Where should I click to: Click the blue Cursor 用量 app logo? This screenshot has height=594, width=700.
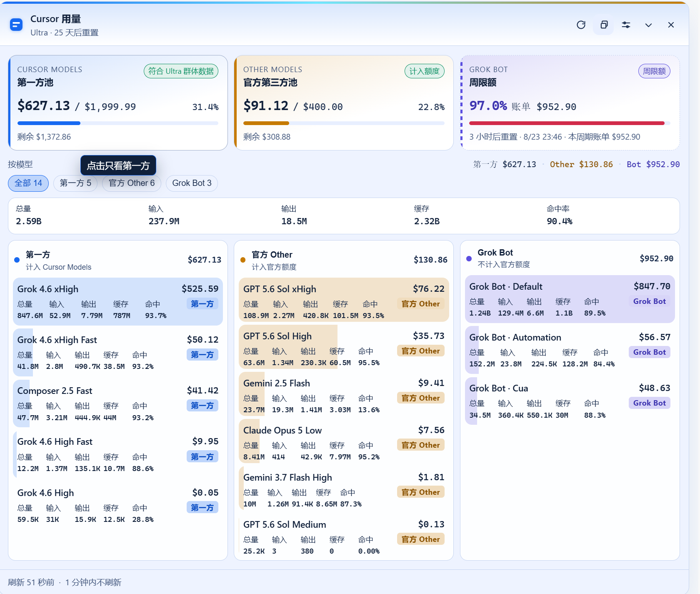[x=16, y=25]
